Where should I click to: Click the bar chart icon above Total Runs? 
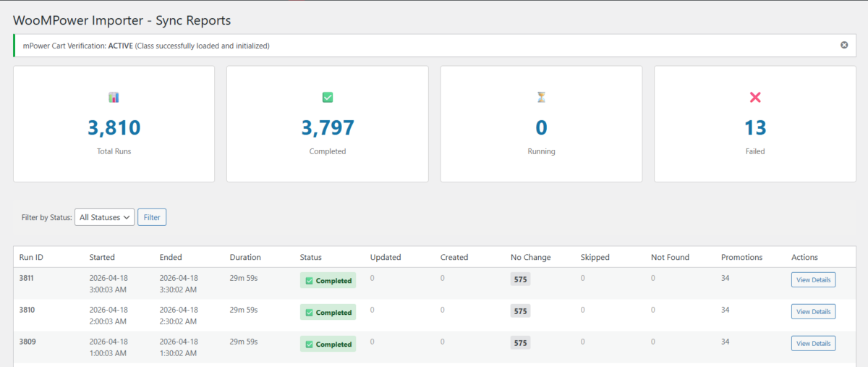click(114, 97)
